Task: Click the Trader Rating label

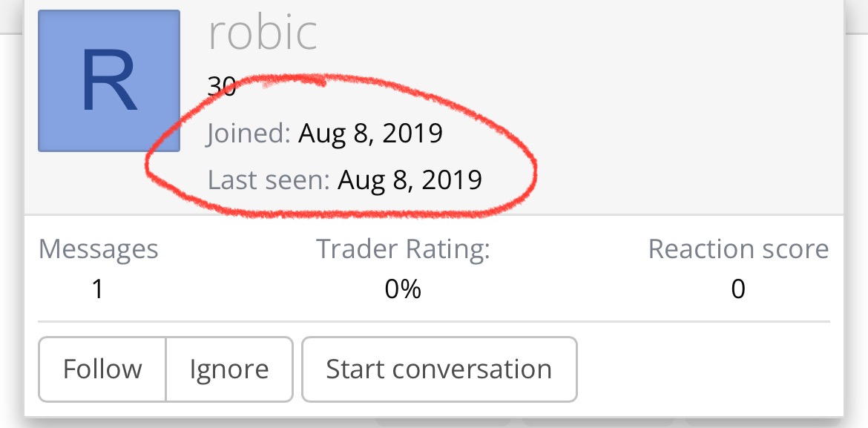Action: [x=403, y=249]
